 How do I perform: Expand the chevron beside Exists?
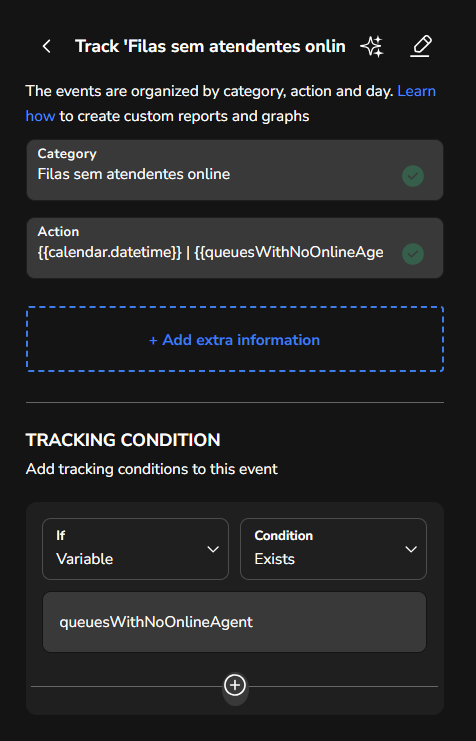tap(411, 549)
